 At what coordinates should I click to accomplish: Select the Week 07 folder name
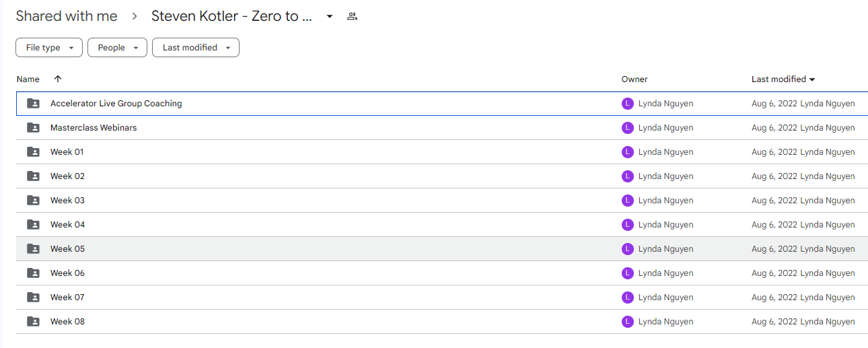[67, 298]
